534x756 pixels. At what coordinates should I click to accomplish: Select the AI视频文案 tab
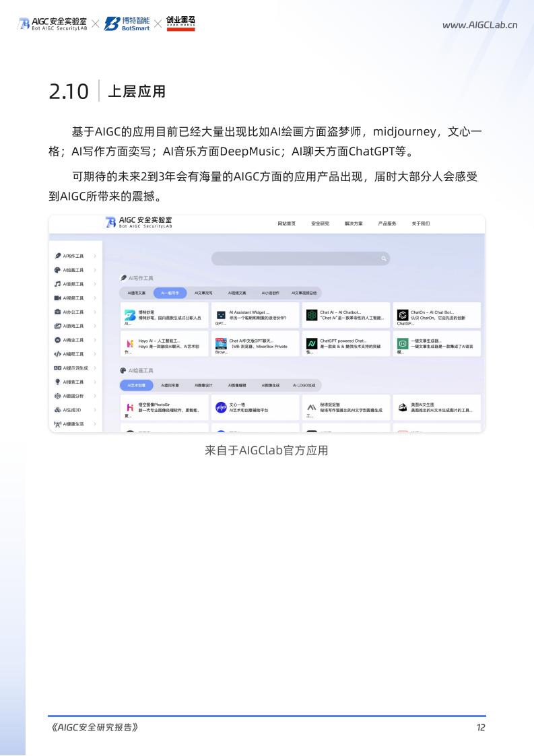(237, 293)
